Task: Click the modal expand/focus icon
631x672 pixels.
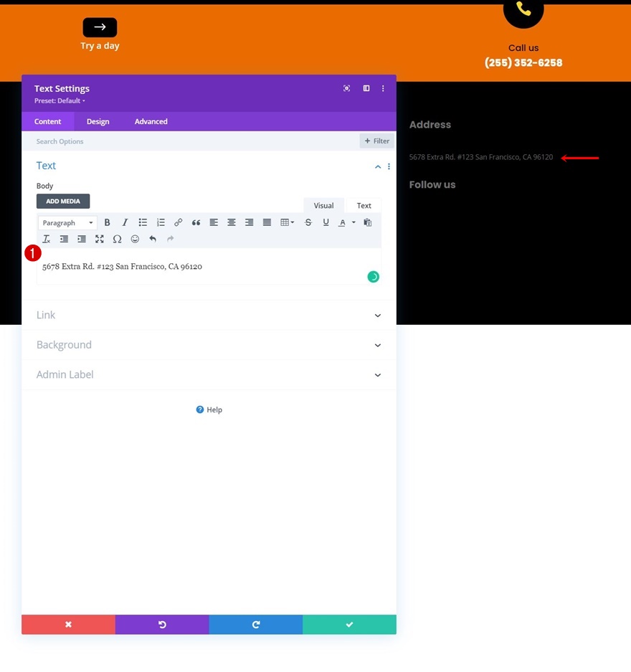Action: (346, 88)
